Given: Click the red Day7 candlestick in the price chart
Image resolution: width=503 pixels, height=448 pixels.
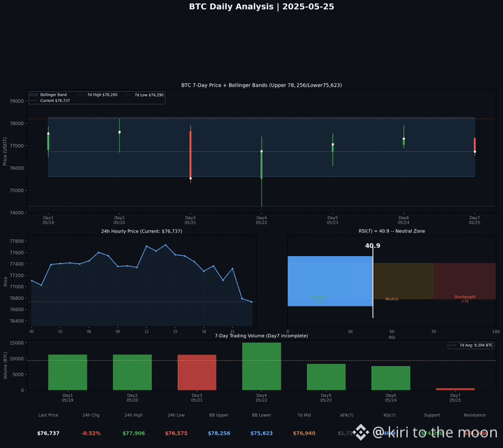Looking at the screenshot, I should pyautogui.click(x=475, y=145).
